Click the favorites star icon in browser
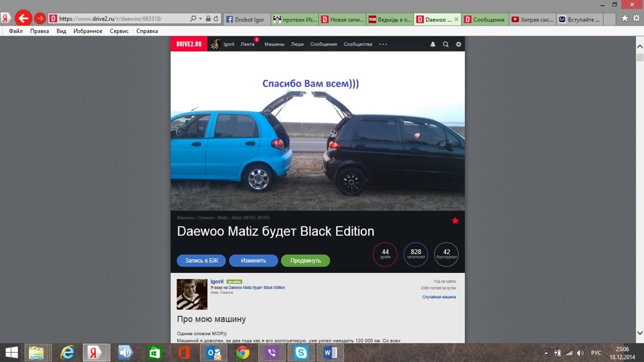The width and height of the screenshot is (644, 362). click(625, 18)
